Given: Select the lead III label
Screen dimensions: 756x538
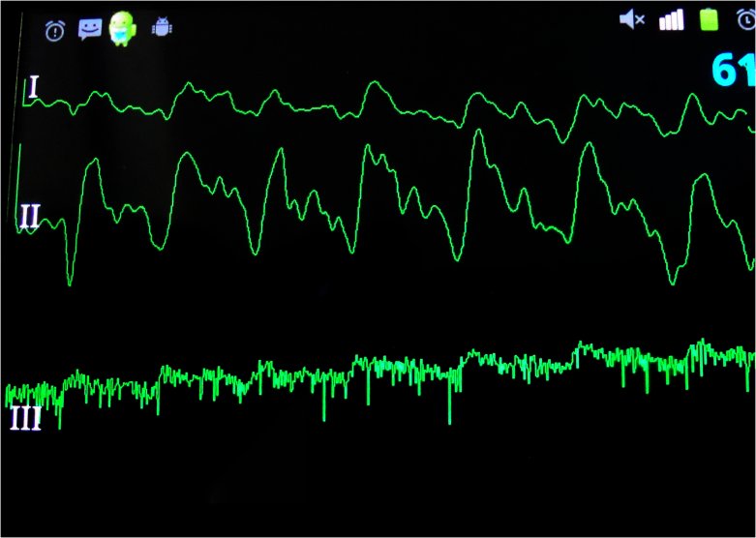Looking at the screenshot, I should pyautogui.click(x=26, y=418).
